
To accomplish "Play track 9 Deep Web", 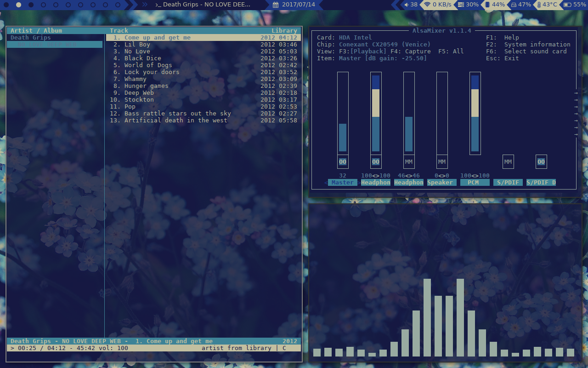I will point(139,93).
